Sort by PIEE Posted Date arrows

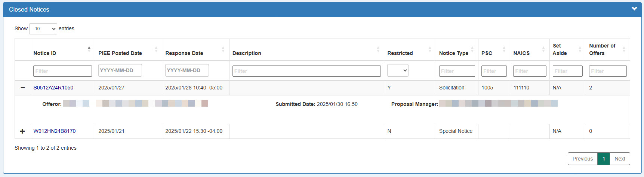point(156,49)
